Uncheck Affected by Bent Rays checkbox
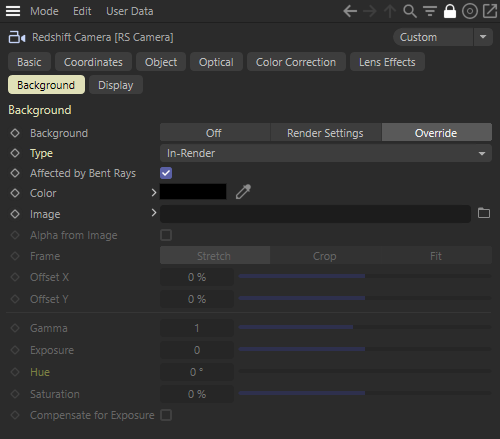 point(166,173)
